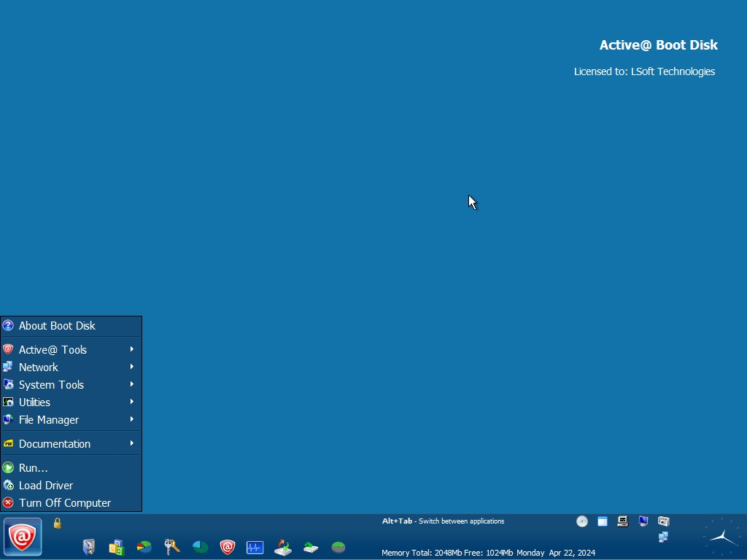Image resolution: width=747 pixels, height=560 pixels.
Task: Choose File Manager from the start menu
Action: (x=49, y=420)
